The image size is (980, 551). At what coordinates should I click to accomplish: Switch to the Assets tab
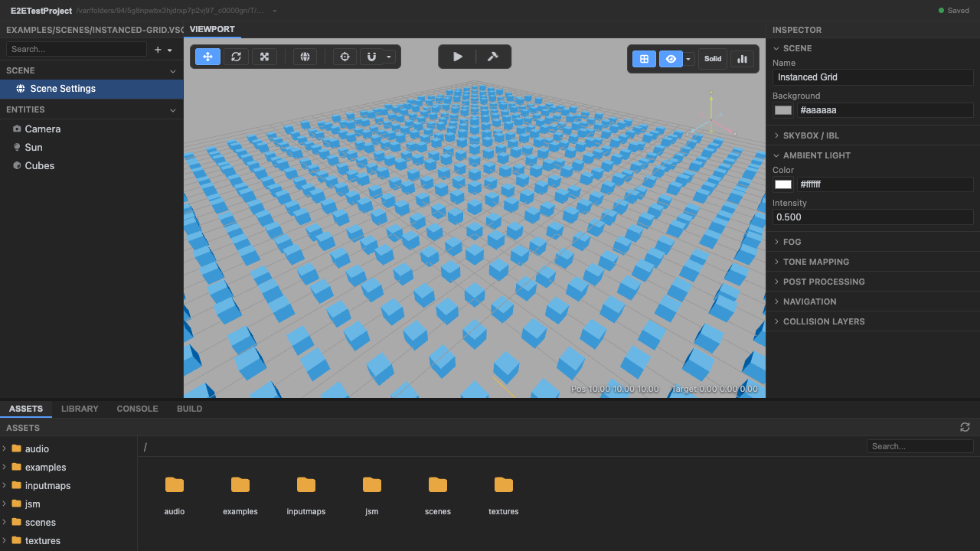click(x=26, y=409)
